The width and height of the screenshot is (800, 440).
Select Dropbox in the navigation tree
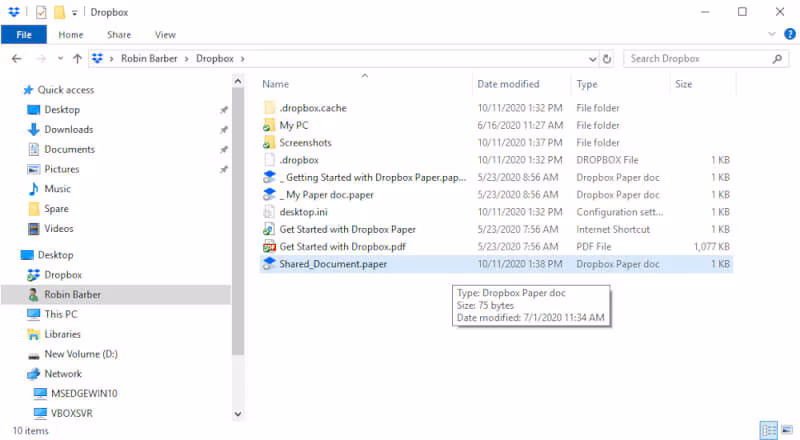pos(63,275)
